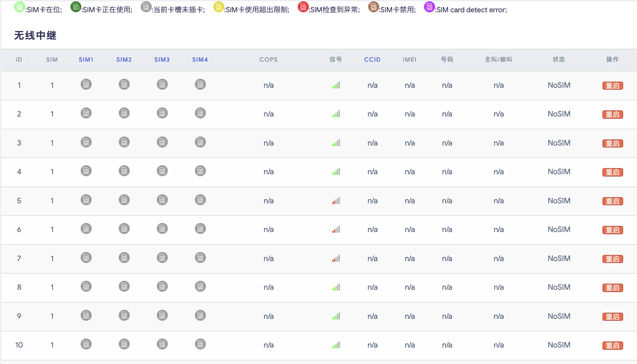This screenshot has height=364, width=637.
Task: Click the CCID column header
Action: 372,59
